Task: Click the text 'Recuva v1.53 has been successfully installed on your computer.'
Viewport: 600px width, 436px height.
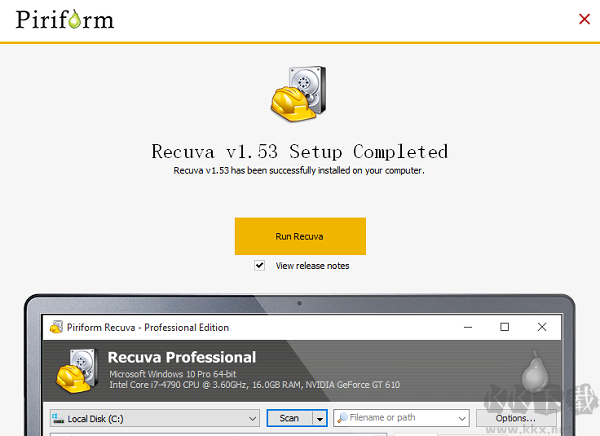Action: pyautogui.click(x=299, y=170)
